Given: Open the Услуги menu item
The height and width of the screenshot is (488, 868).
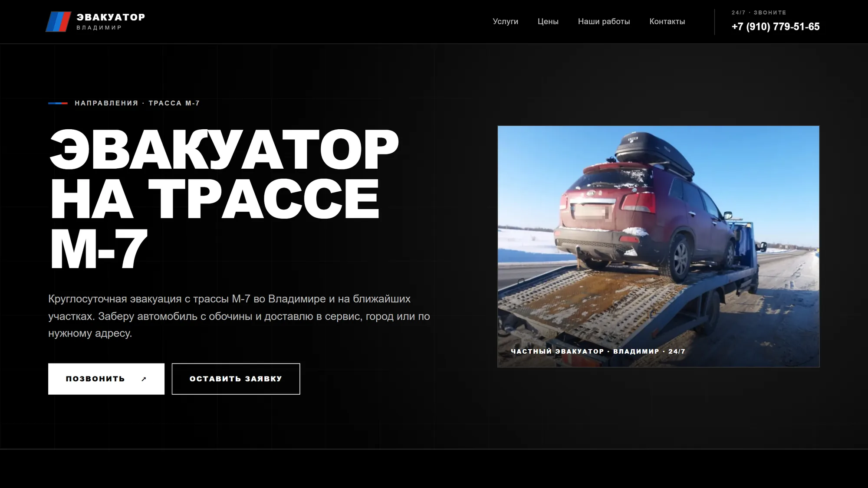Looking at the screenshot, I should coord(505,21).
